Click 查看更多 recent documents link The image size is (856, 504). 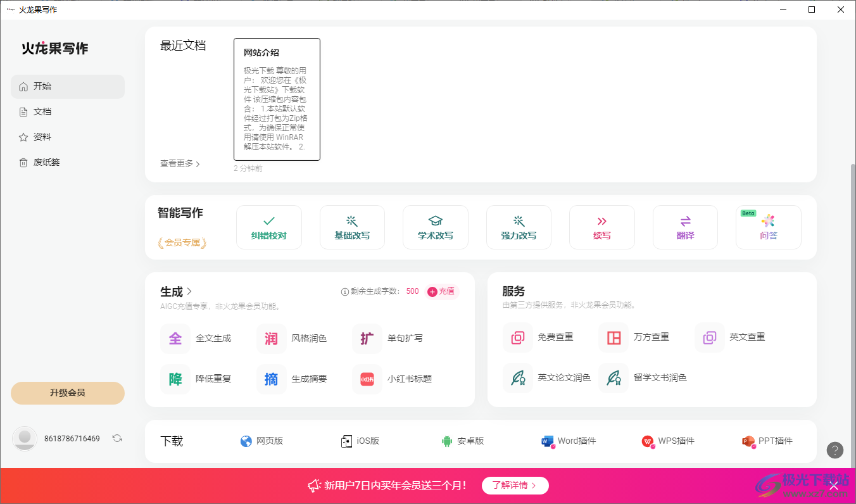[x=180, y=164]
